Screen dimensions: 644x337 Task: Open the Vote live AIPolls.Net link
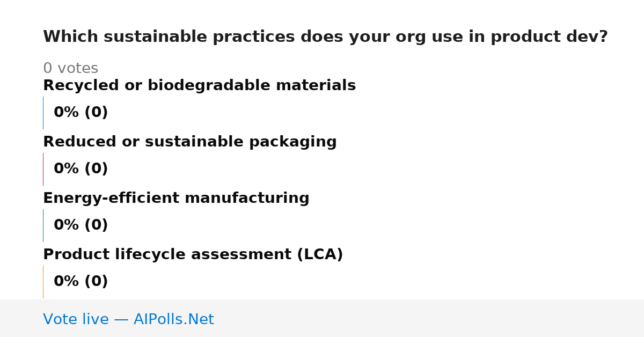point(128,319)
